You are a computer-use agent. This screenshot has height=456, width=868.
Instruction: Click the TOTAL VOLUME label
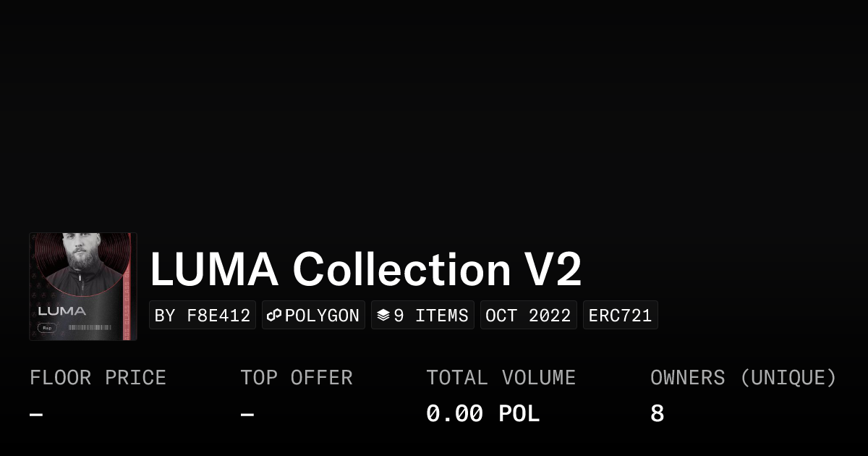501,378
